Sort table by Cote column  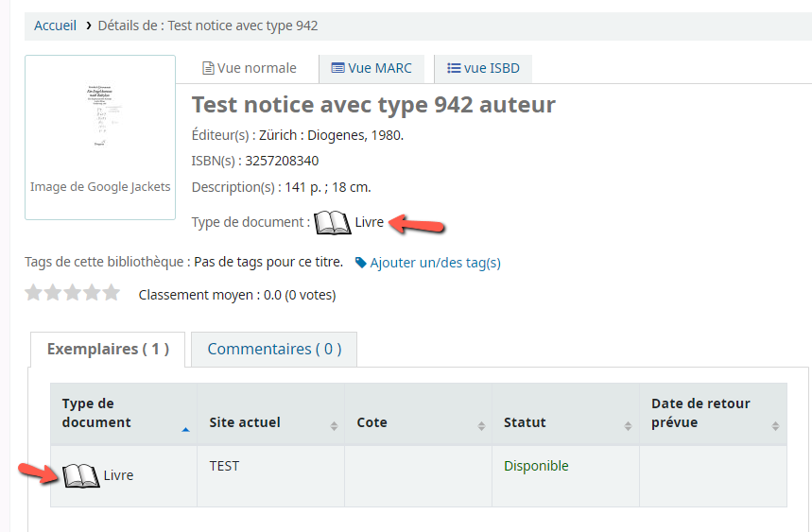pos(418,422)
